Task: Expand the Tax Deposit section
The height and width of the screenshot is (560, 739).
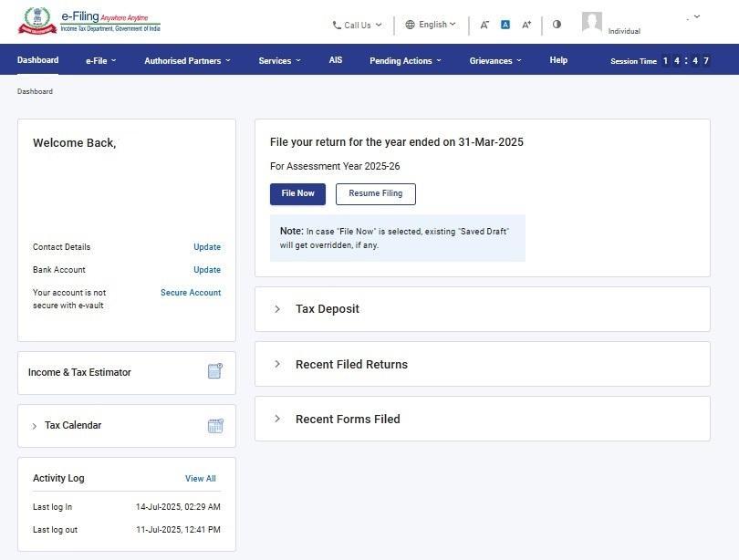Action: pyautogui.click(x=278, y=309)
